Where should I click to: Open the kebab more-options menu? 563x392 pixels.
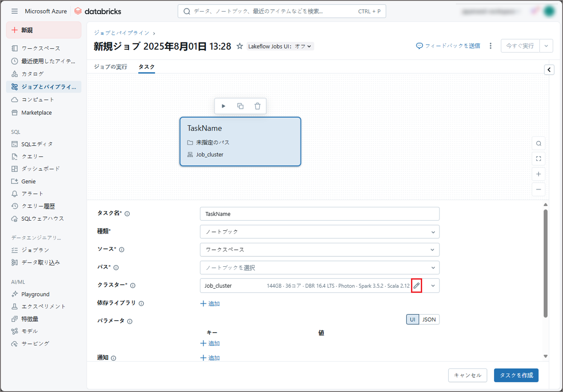(491, 46)
